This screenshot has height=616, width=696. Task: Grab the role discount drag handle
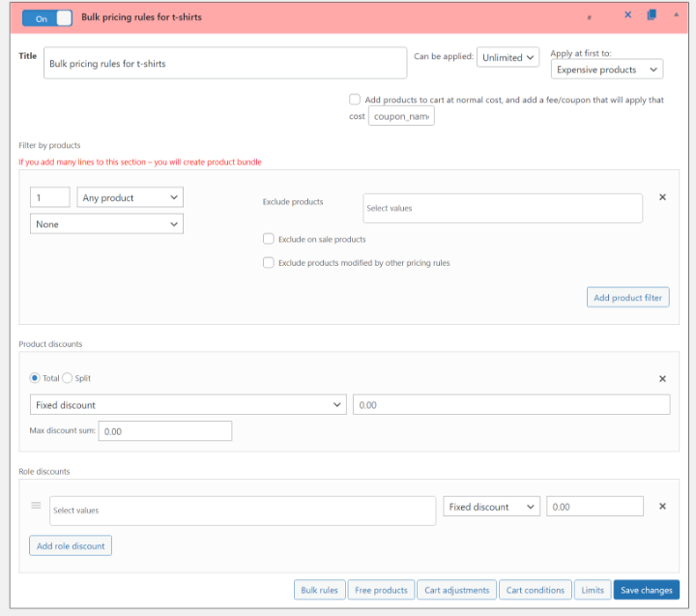pyautogui.click(x=37, y=506)
